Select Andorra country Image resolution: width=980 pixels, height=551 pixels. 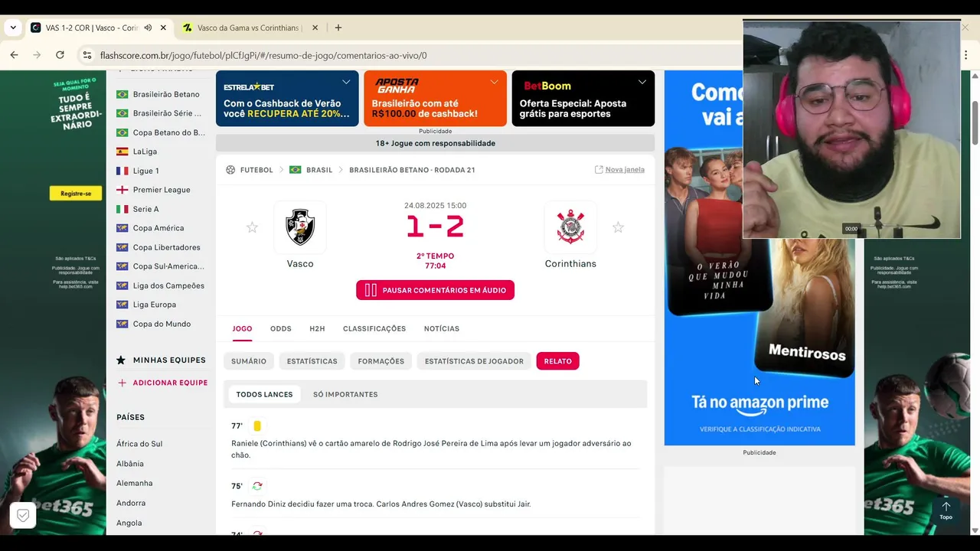click(131, 503)
